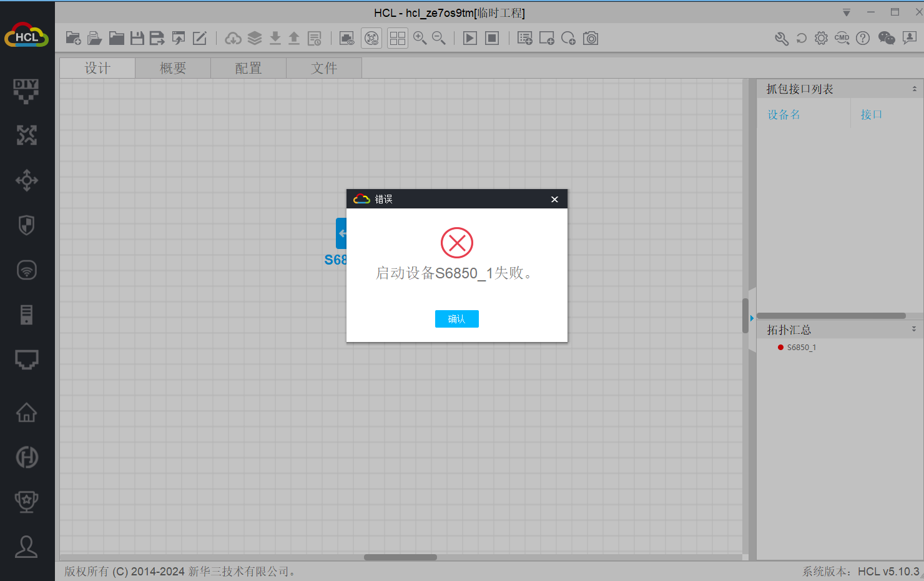The image size is (924, 581).
Task: Take a topology screenshot with camera icon
Action: (591, 38)
